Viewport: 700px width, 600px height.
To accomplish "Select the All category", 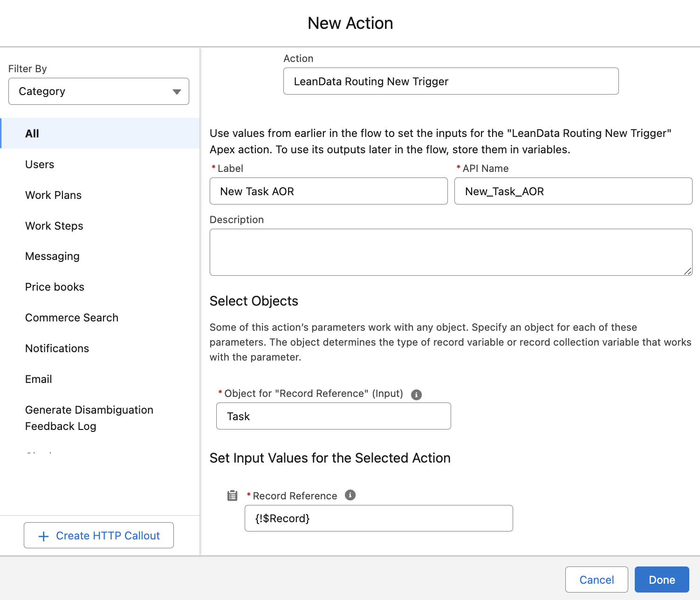I will (x=32, y=134).
